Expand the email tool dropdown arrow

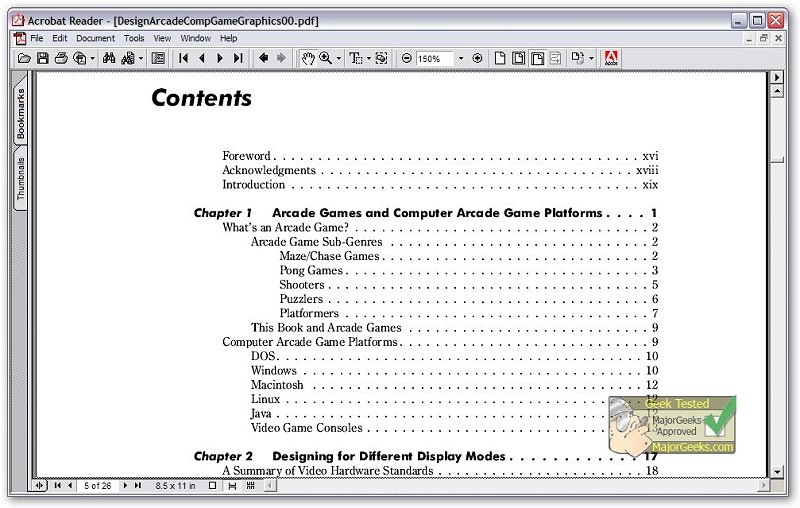tap(92, 59)
